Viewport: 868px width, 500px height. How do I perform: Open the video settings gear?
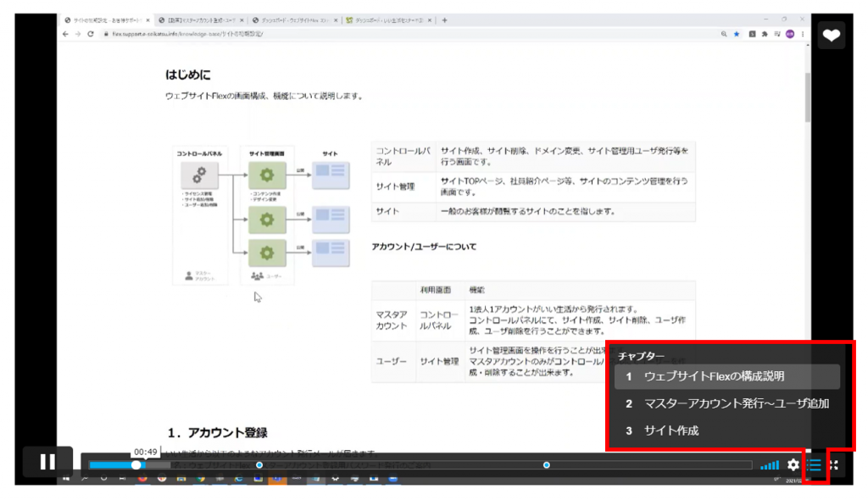pos(793,464)
